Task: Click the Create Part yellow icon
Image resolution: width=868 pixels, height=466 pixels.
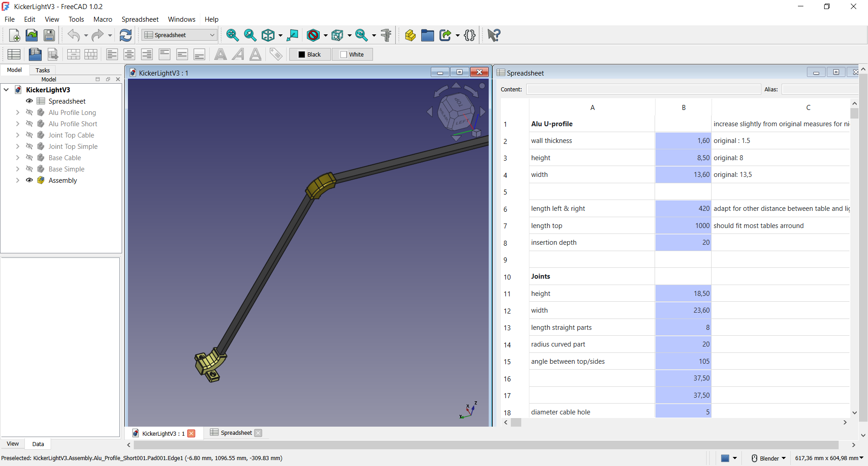Action: (410, 35)
